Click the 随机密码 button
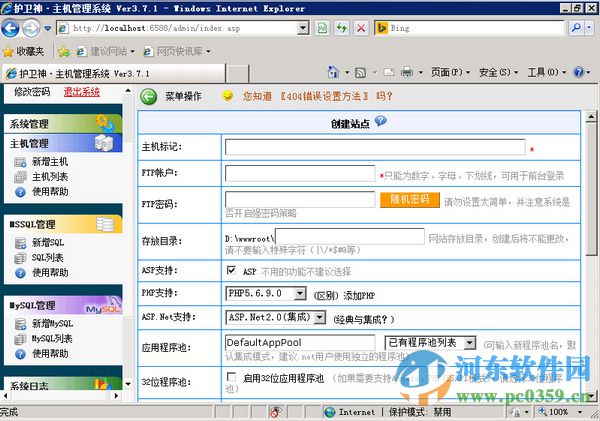 pos(410,200)
